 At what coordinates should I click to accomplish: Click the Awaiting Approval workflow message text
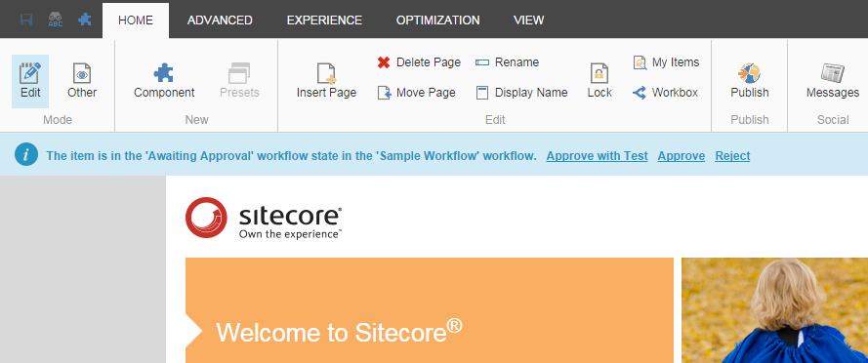point(292,156)
